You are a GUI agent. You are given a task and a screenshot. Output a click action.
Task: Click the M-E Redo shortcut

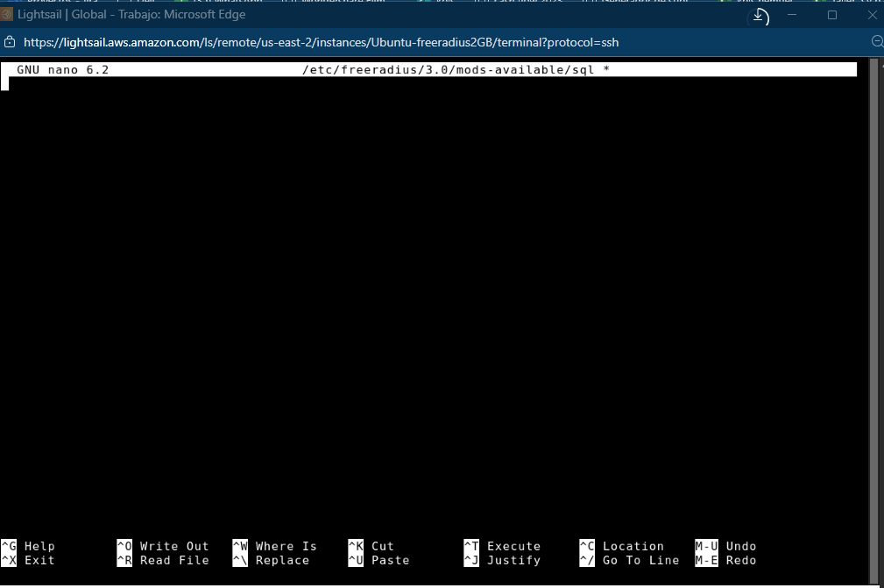pyautogui.click(x=725, y=560)
